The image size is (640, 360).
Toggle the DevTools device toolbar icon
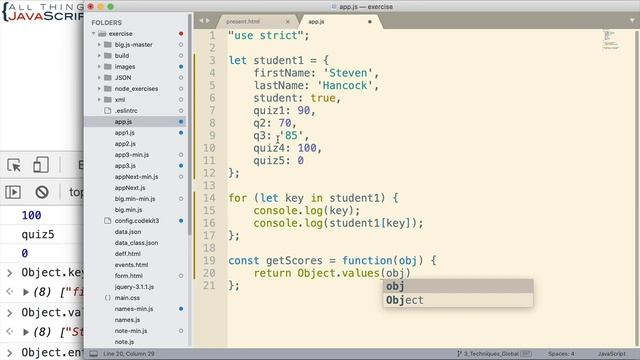(x=40, y=165)
